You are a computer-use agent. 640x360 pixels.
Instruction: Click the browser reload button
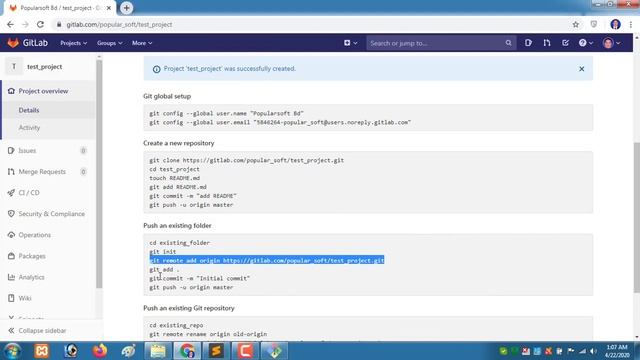(40, 24)
